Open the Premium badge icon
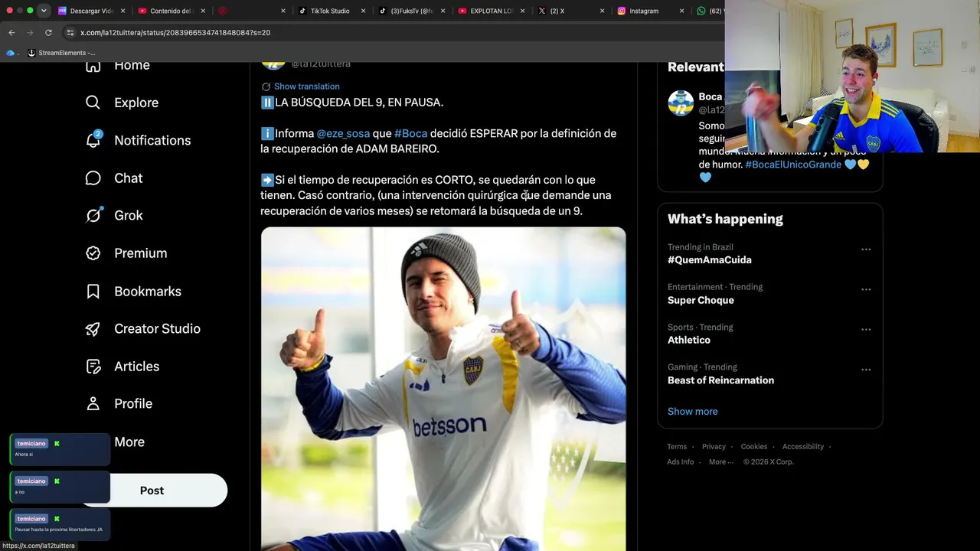 (x=93, y=253)
